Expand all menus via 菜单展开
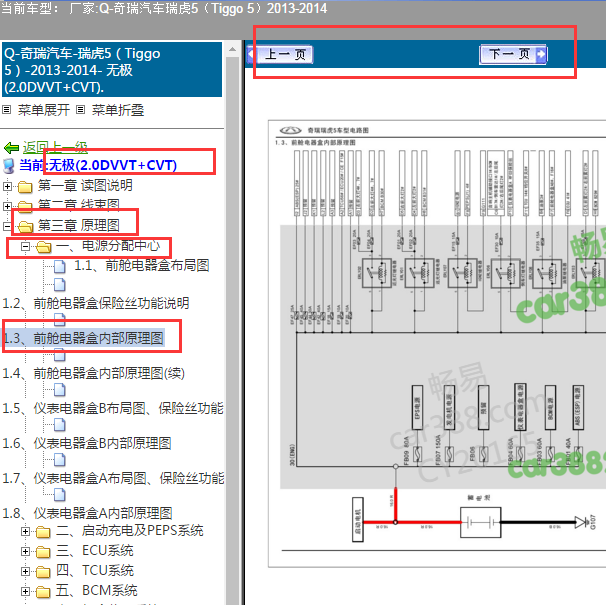The width and height of the screenshot is (606, 605). tap(44, 110)
